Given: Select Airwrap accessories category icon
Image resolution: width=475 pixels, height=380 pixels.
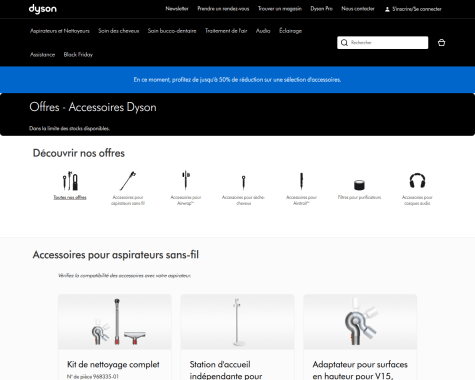Looking at the screenshot, I should coord(186,180).
